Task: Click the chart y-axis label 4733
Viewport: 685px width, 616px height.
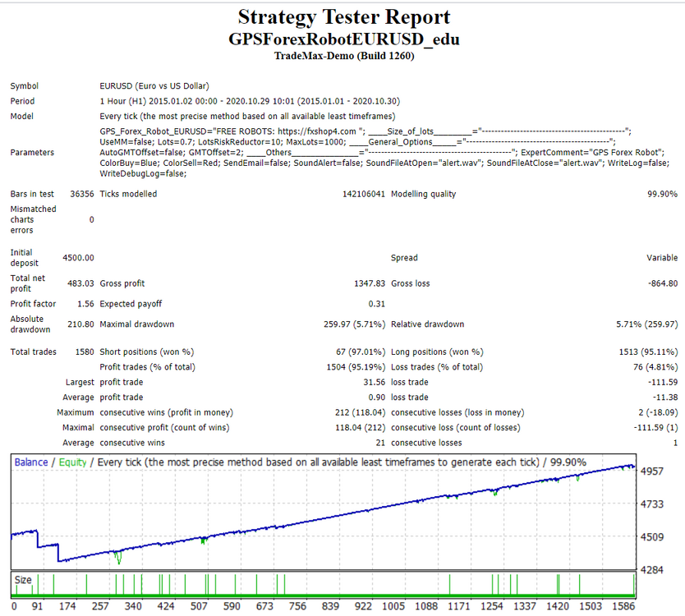Action: click(x=652, y=504)
